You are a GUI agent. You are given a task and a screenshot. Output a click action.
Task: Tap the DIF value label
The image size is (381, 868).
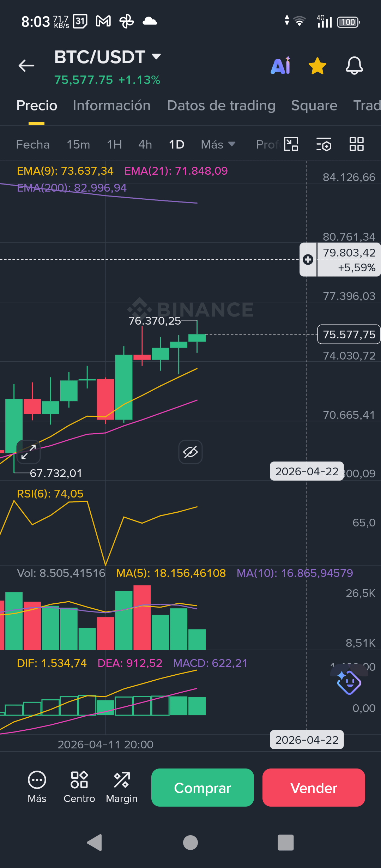[52, 663]
